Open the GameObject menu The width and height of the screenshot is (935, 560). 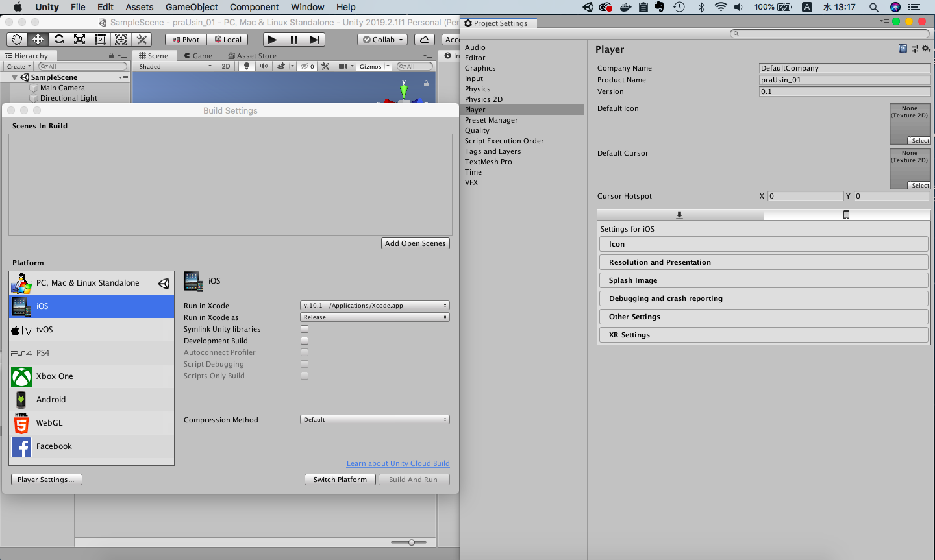[x=192, y=7]
